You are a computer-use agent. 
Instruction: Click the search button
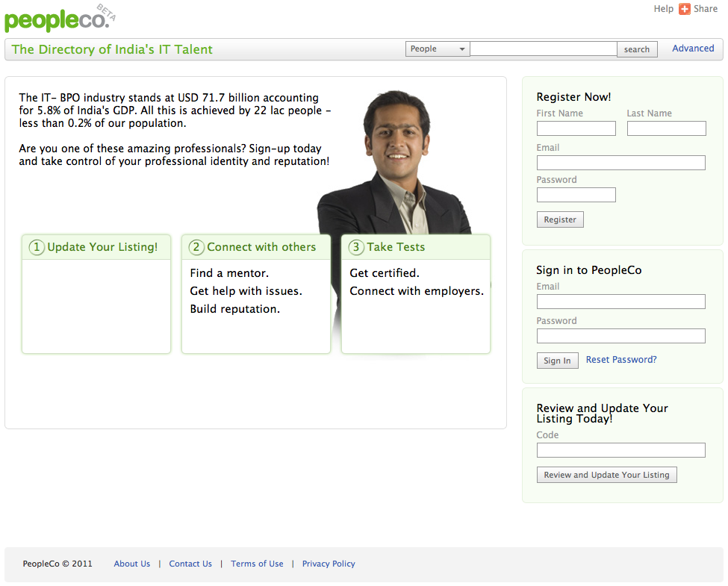[637, 49]
